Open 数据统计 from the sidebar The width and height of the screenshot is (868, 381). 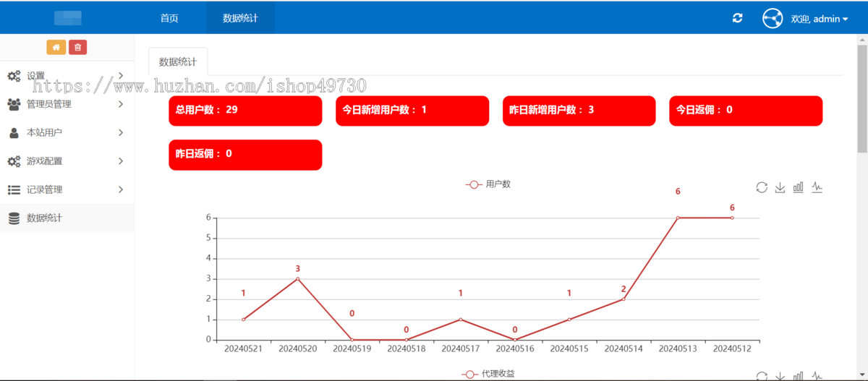pos(67,218)
